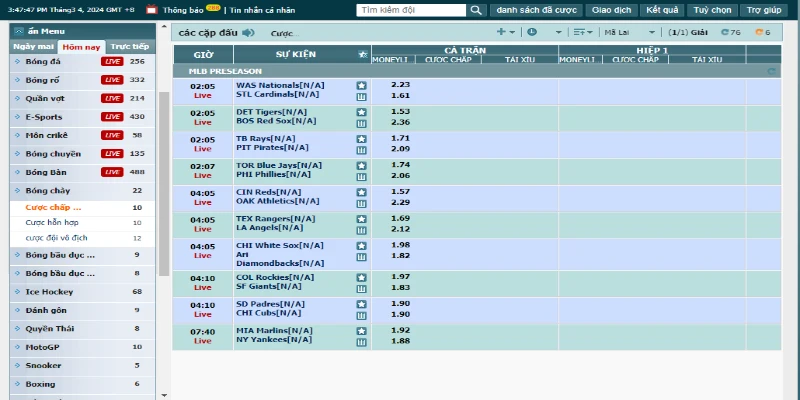This screenshot has height=400, width=800.
Task: Expand Ice Hockey in sidebar
Action: [x=82, y=292]
